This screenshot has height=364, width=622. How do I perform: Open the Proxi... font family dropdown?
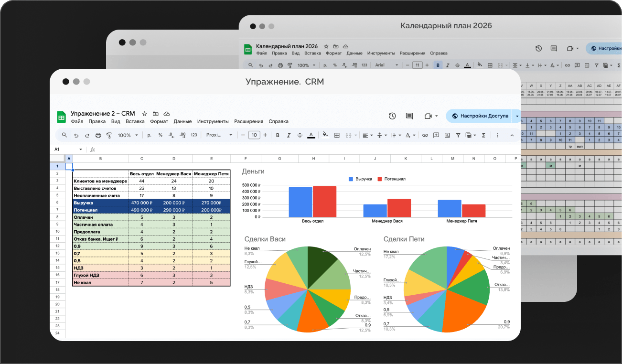(219, 135)
